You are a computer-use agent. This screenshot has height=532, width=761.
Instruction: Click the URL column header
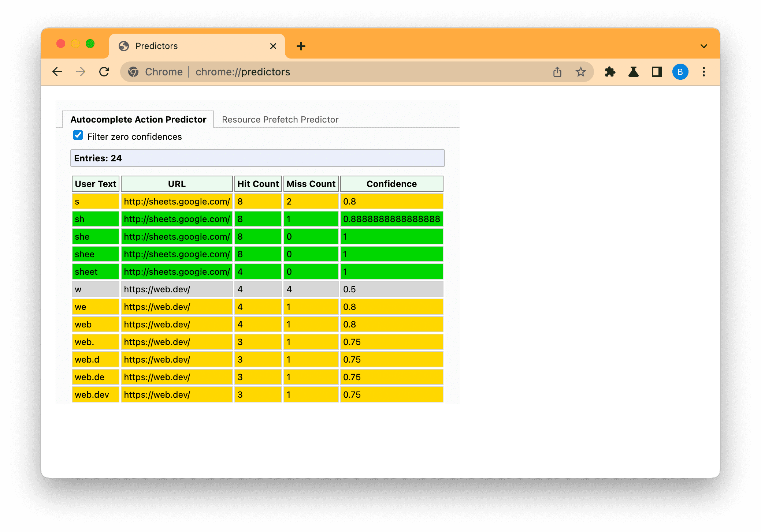click(x=177, y=184)
